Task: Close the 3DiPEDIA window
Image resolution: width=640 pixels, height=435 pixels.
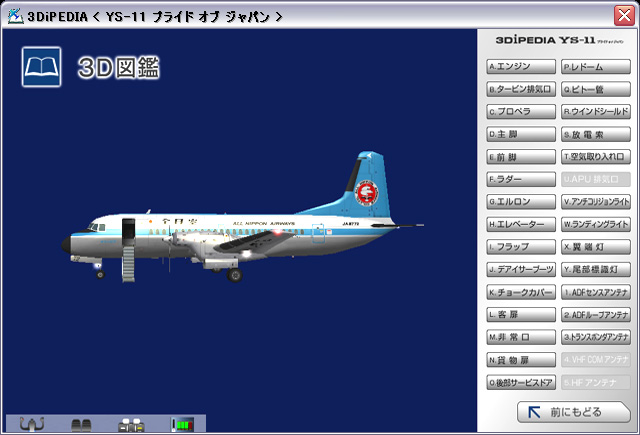Action: 624,16
